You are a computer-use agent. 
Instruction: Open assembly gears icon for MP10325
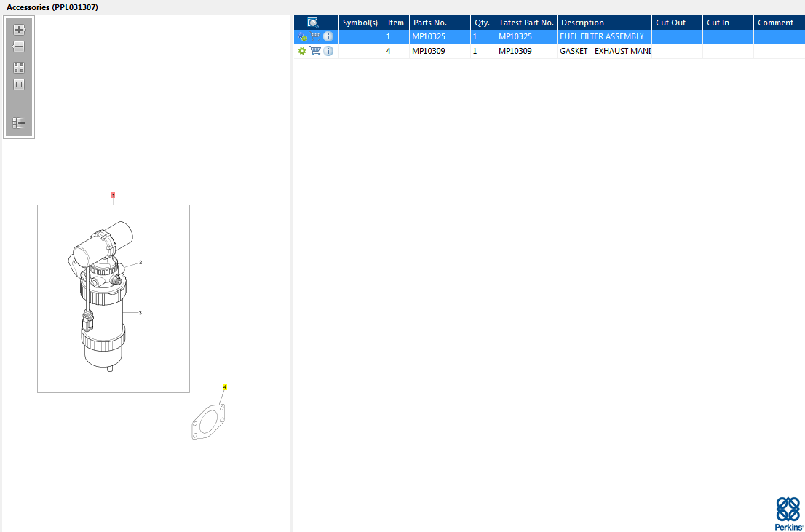point(302,37)
